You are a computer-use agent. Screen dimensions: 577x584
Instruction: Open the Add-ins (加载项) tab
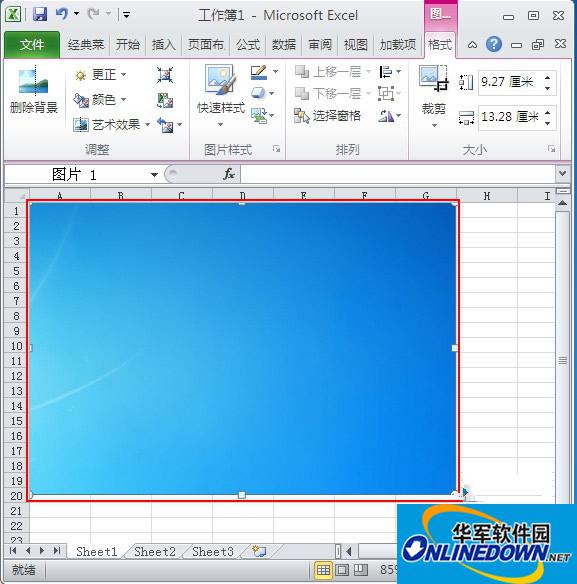click(397, 45)
